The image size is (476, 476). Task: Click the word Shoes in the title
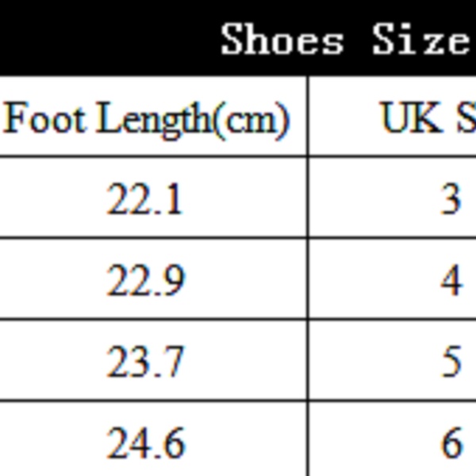tap(282, 38)
